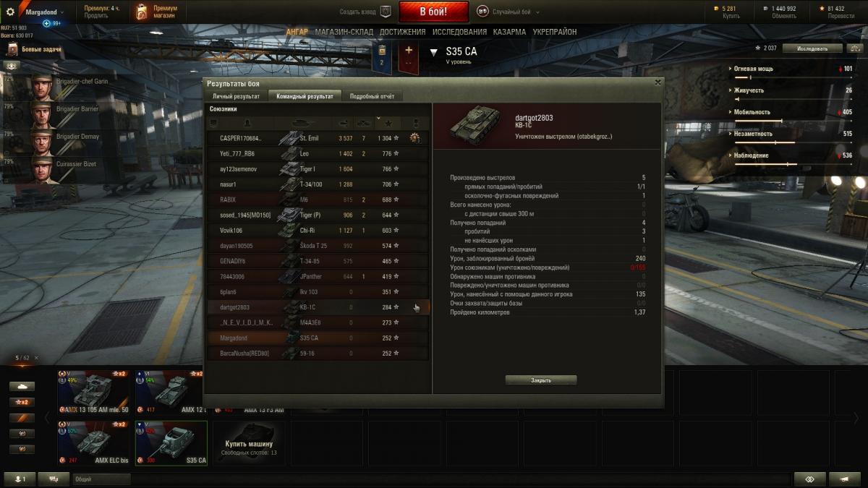Viewport: 868px width, 488px height.
Task: Start battle with В бой! button
Action: pos(434,12)
